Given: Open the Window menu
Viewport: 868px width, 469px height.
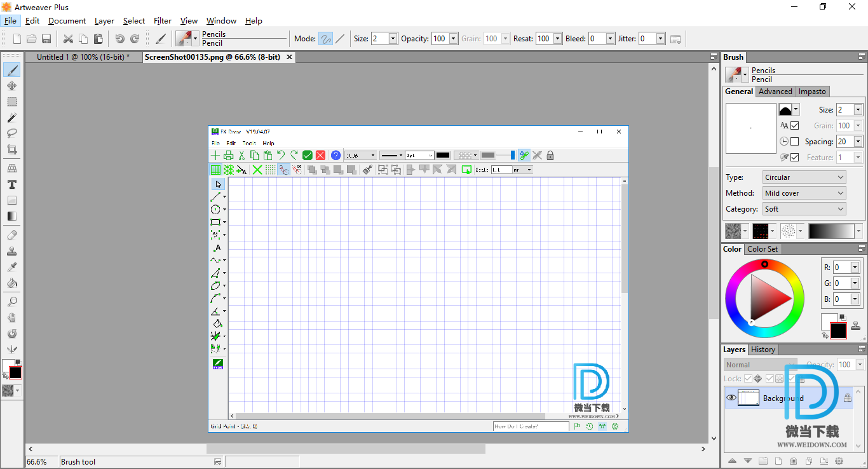Looking at the screenshot, I should pos(221,21).
